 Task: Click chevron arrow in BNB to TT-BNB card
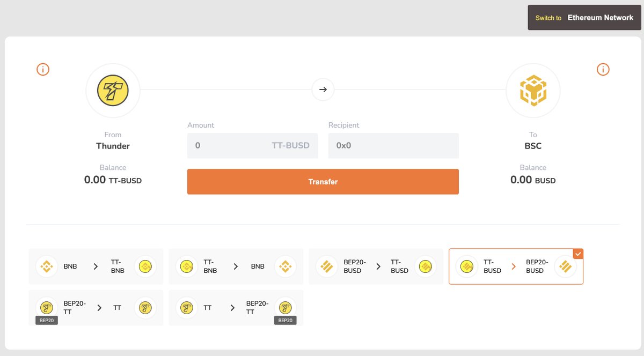coord(96,266)
